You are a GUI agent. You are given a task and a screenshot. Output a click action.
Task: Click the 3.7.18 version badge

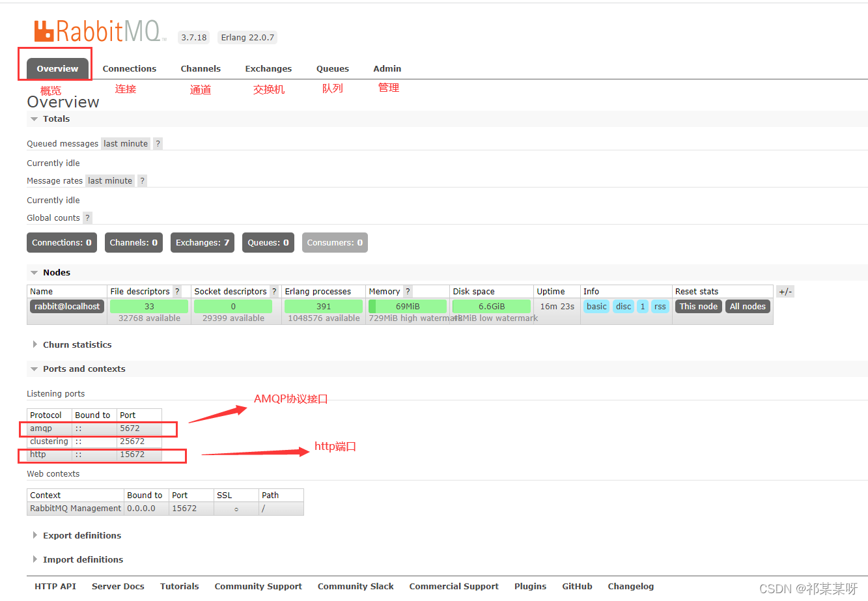pos(194,38)
